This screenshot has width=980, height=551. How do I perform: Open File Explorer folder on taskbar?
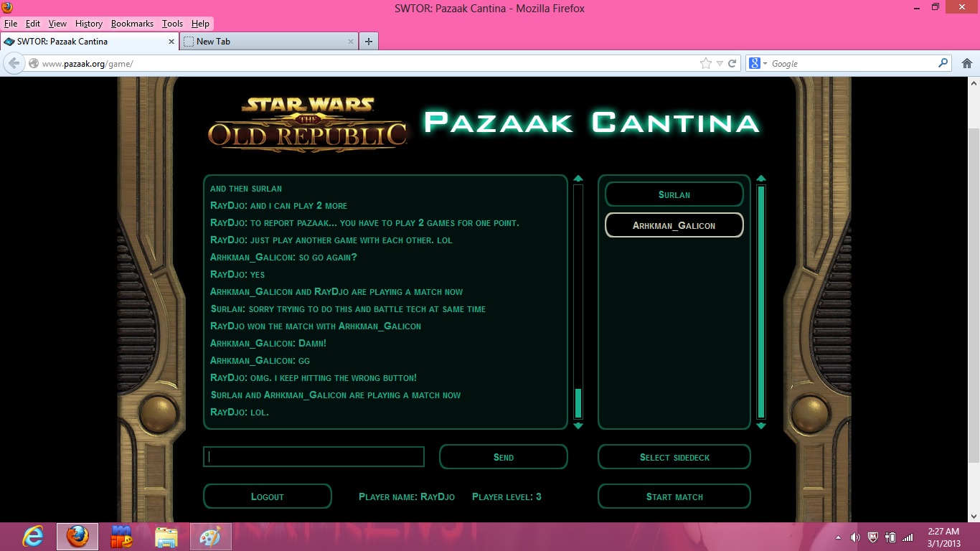tap(166, 537)
